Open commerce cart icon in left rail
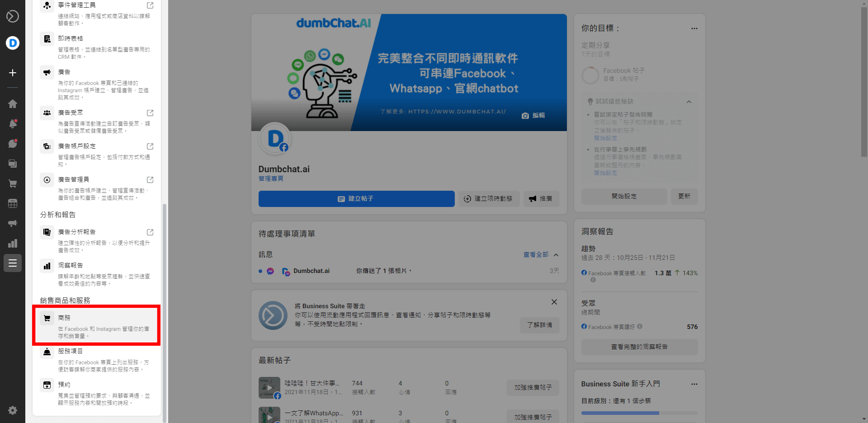 tap(13, 183)
